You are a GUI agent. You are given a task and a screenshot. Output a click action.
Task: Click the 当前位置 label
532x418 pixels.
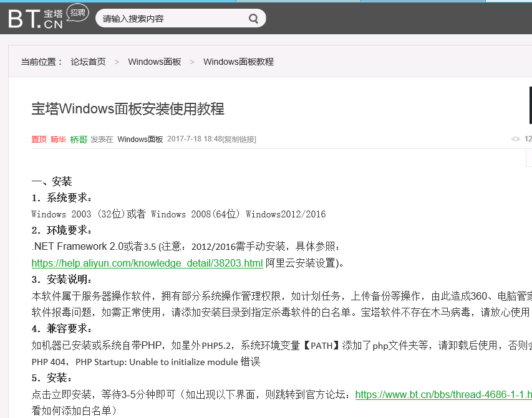click(x=41, y=62)
